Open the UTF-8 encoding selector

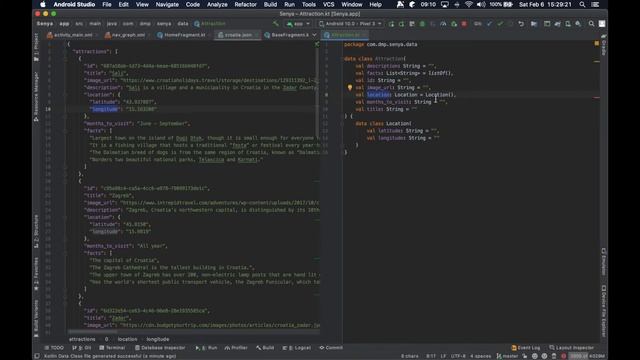[x=458, y=356]
